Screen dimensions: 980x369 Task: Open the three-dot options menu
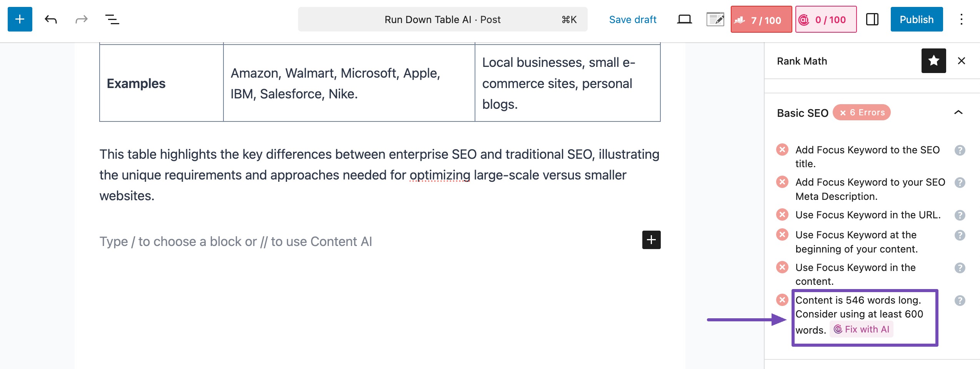point(961,19)
